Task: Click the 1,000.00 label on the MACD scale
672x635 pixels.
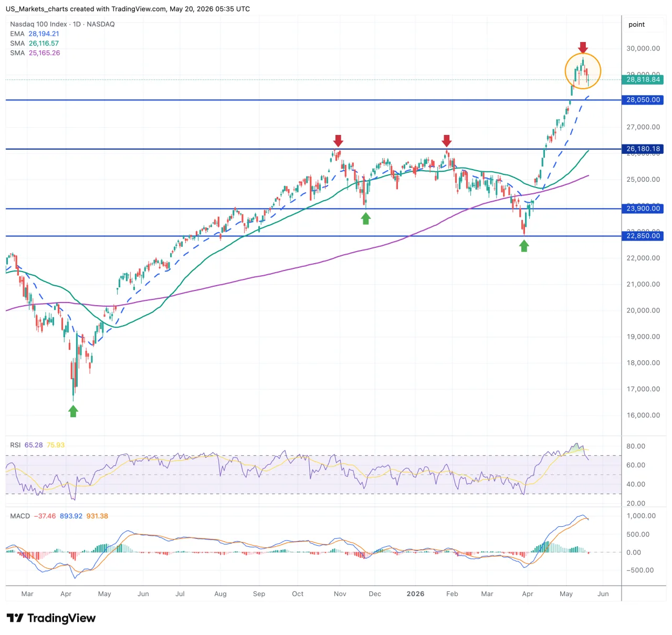Action: [x=641, y=516]
